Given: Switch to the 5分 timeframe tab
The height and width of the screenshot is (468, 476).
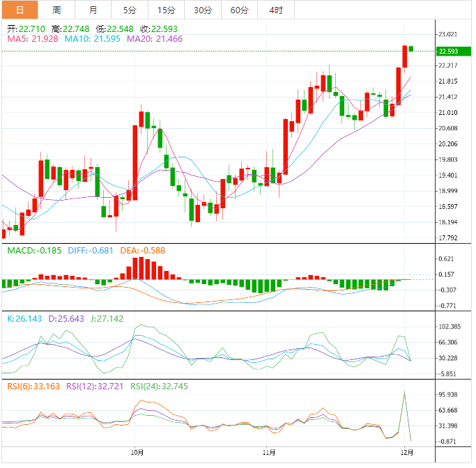Looking at the screenshot, I should coord(130,10).
